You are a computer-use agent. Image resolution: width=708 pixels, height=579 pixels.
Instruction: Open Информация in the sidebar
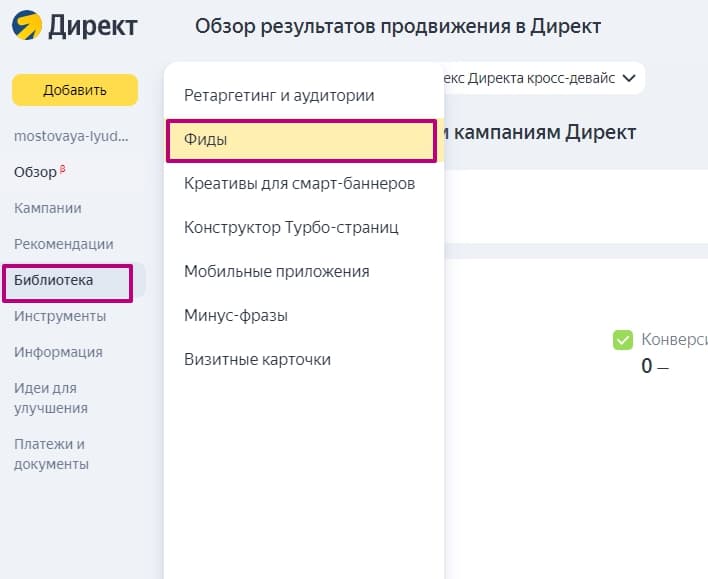point(58,352)
